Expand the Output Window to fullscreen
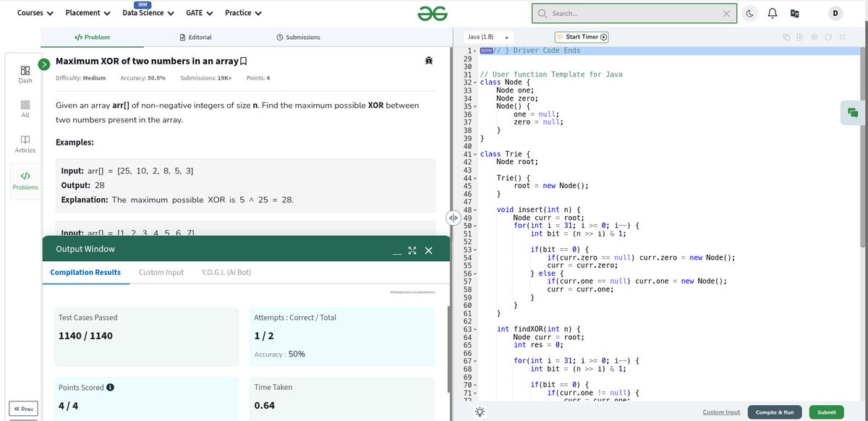The height and width of the screenshot is (421, 868). [412, 250]
